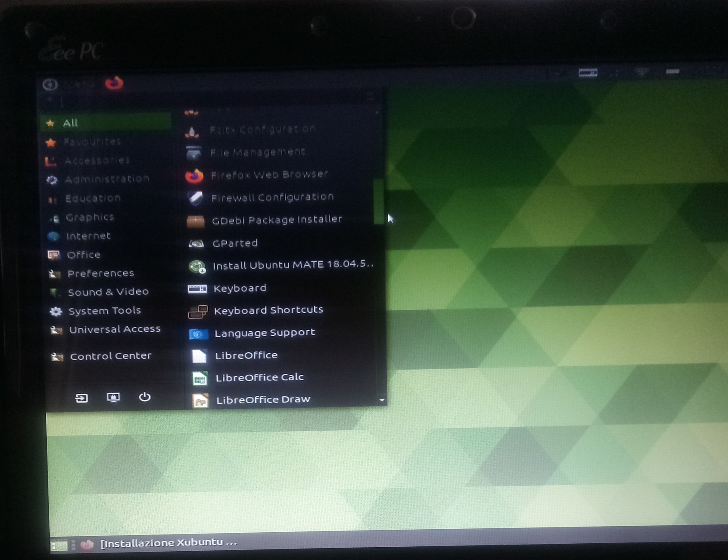Open the Universal Access category
Screen dimensions: 728x560
click(x=106, y=329)
